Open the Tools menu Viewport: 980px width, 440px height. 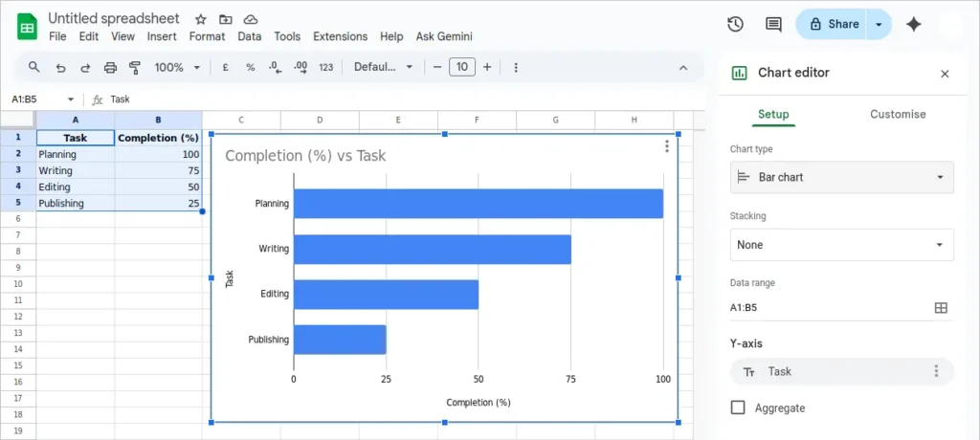tap(287, 37)
